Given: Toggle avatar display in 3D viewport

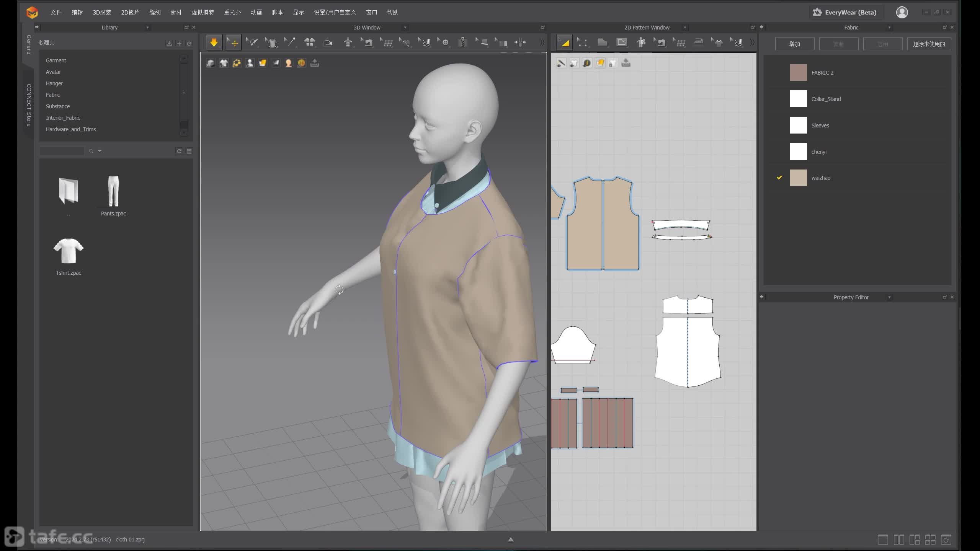Looking at the screenshot, I should click(250, 63).
